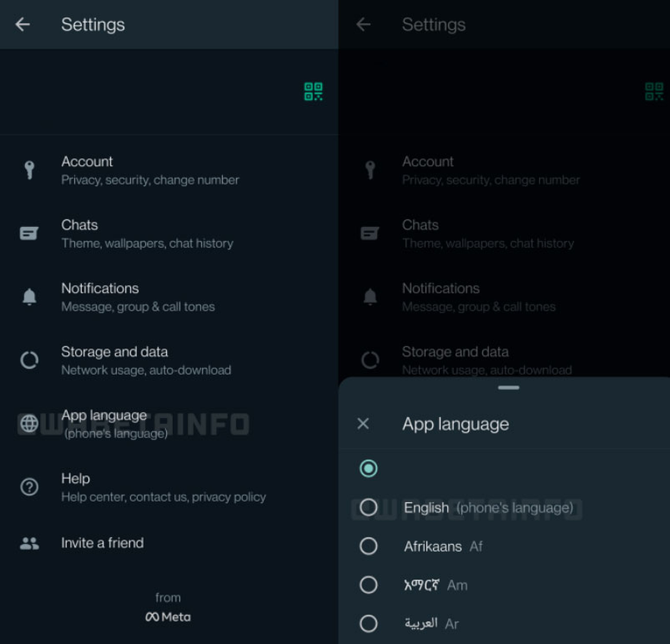The image size is (670, 644).
Task: Open Notifications settings in left panel
Action: [169, 297]
